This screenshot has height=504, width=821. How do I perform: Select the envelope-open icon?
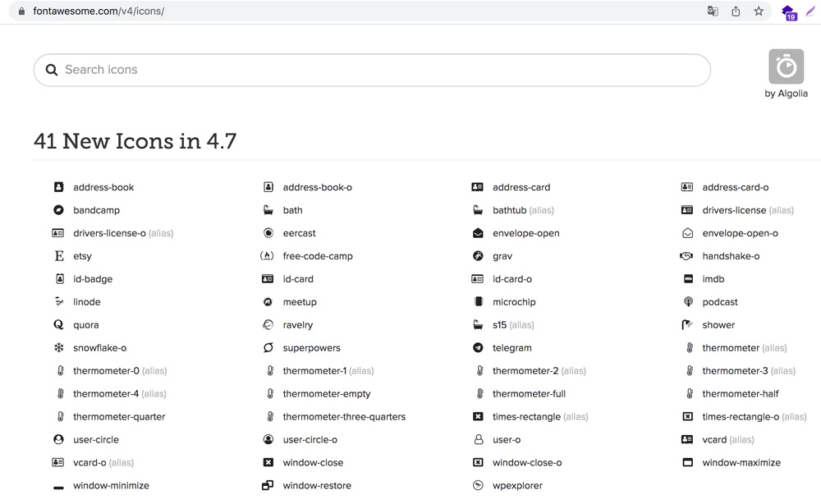[x=478, y=233]
